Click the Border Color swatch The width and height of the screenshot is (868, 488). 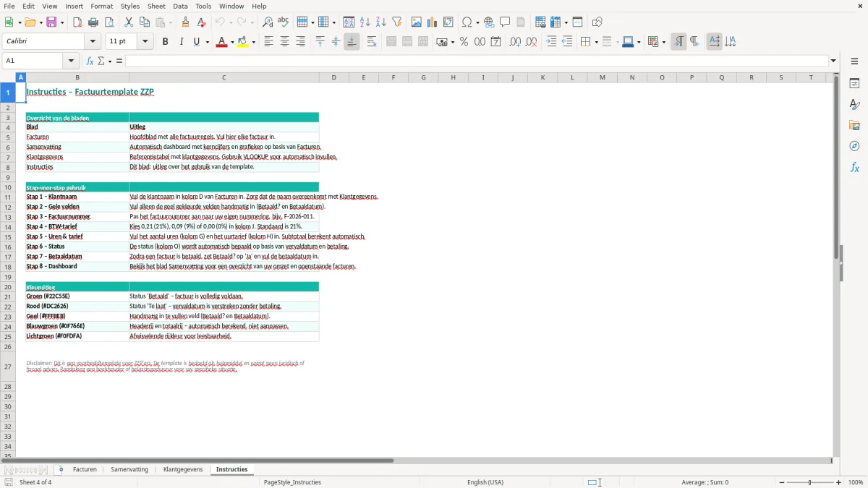(627, 42)
